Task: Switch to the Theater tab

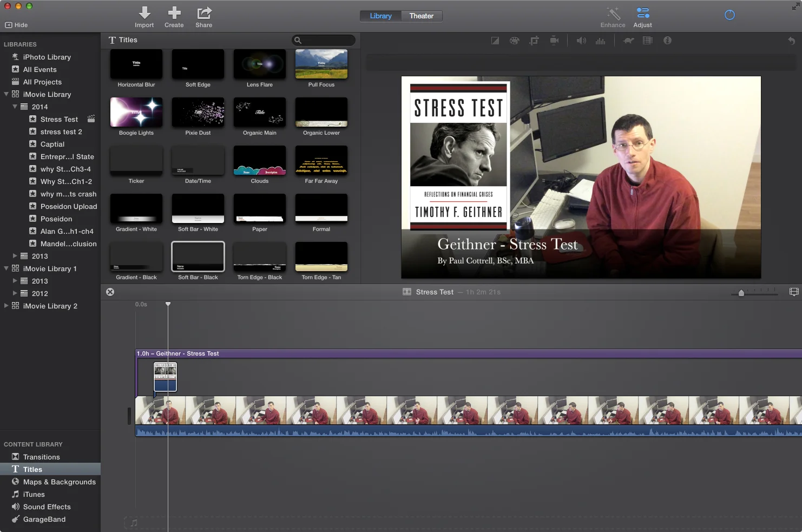Action: coord(422,16)
